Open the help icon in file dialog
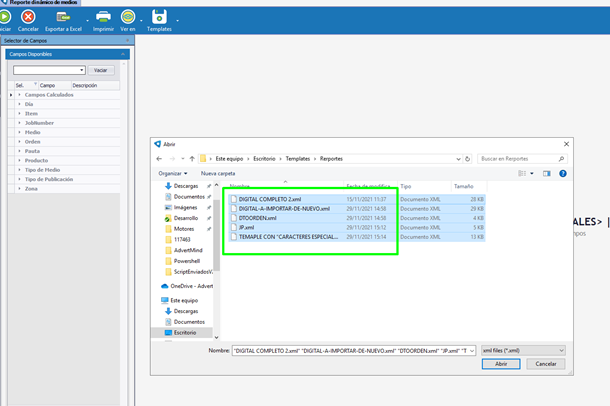This screenshot has height=406, width=610. coord(563,173)
